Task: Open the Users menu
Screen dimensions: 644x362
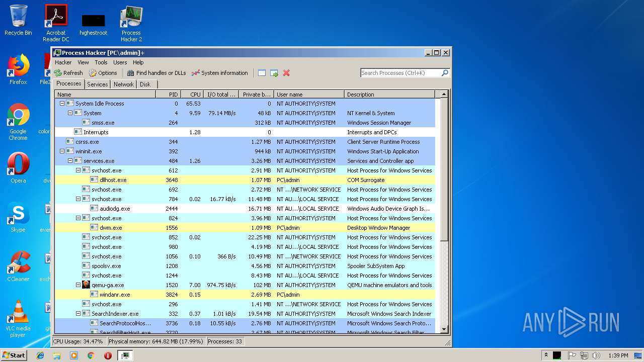Action: pyautogui.click(x=120, y=62)
